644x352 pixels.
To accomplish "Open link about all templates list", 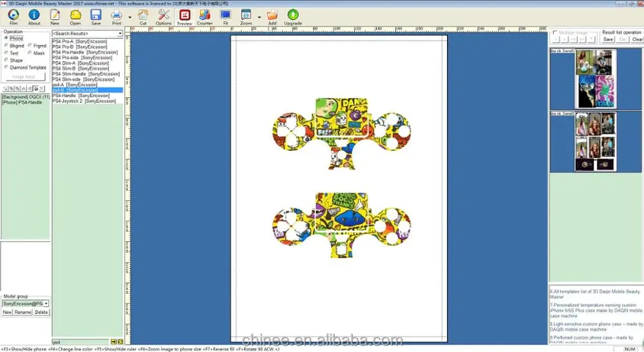I will point(596,294).
